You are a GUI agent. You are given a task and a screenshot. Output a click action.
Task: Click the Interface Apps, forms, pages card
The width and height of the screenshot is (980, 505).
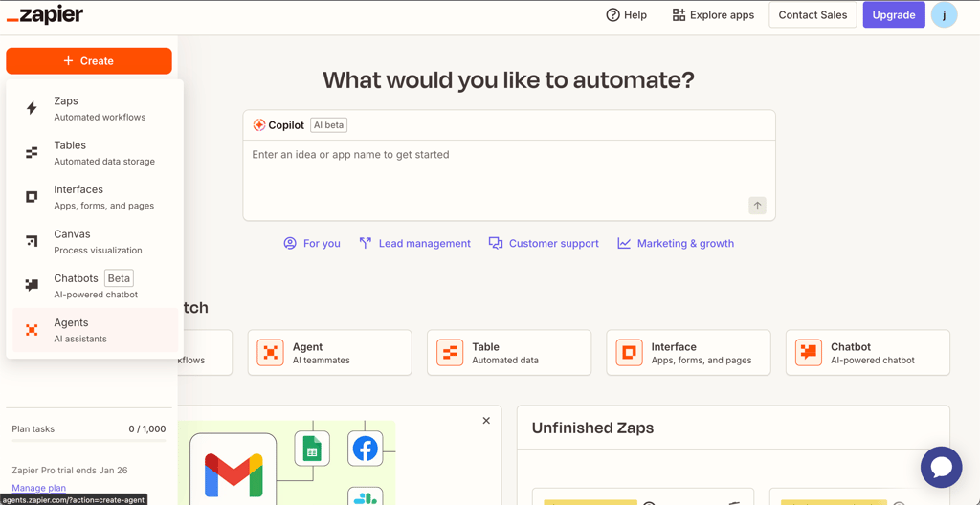click(x=688, y=353)
